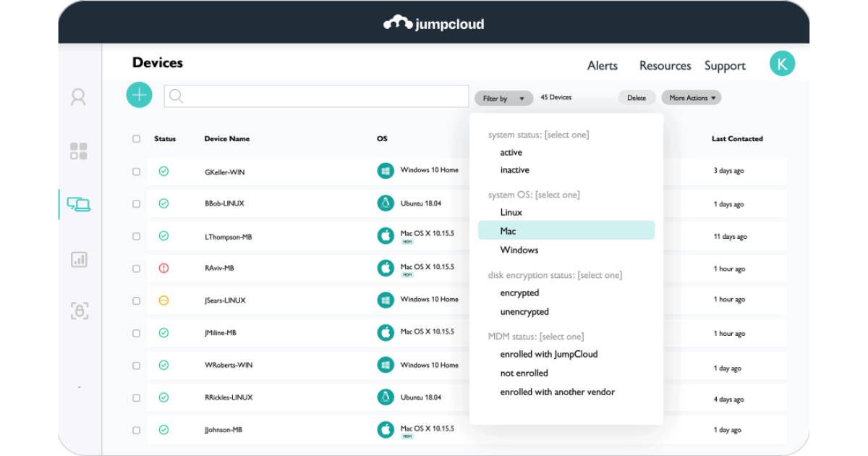Image resolution: width=868 pixels, height=456 pixels.
Task: Open the Support link in the header
Action: point(725,65)
